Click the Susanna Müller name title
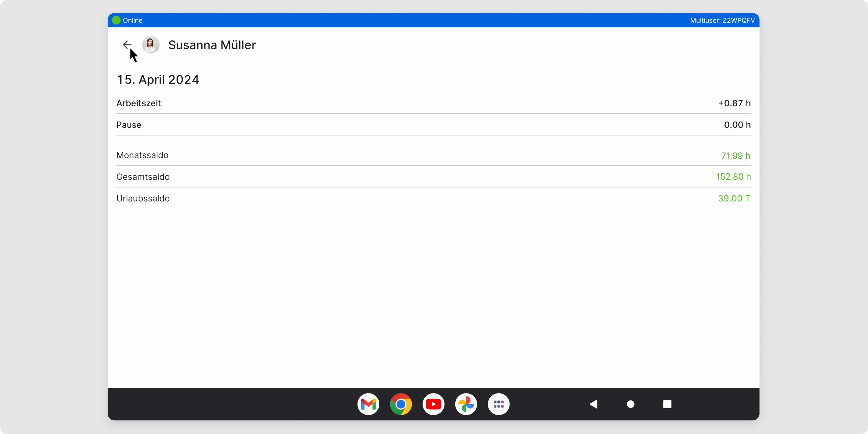Screen dimensions: 868x434 tap(212, 45)
